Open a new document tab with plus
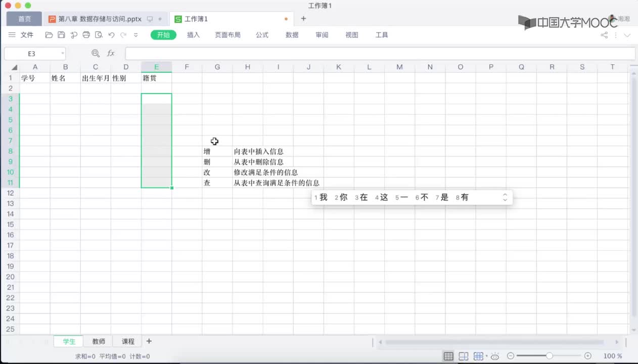The image size is (638, 364). (x=303, y=19)
